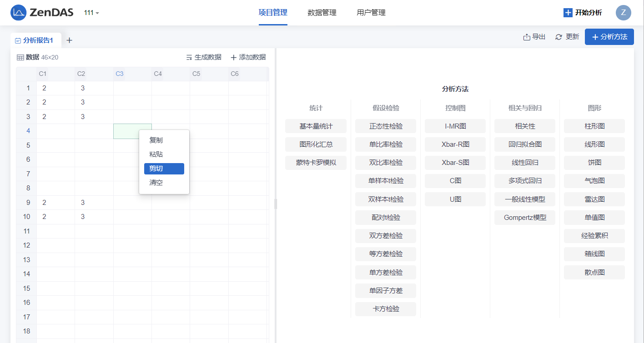Switch to the 数据管理 tab

pyautogui.click(x=322, y=13)
